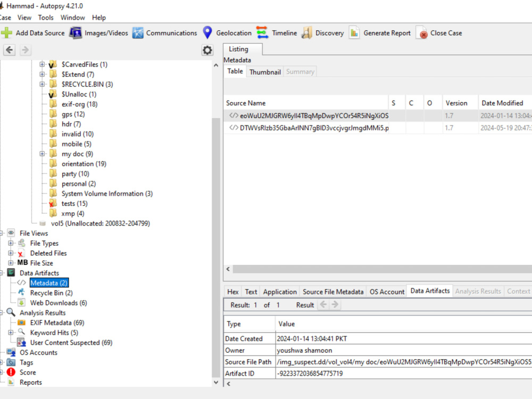Open the Window menu

click(x=72, y=18)
